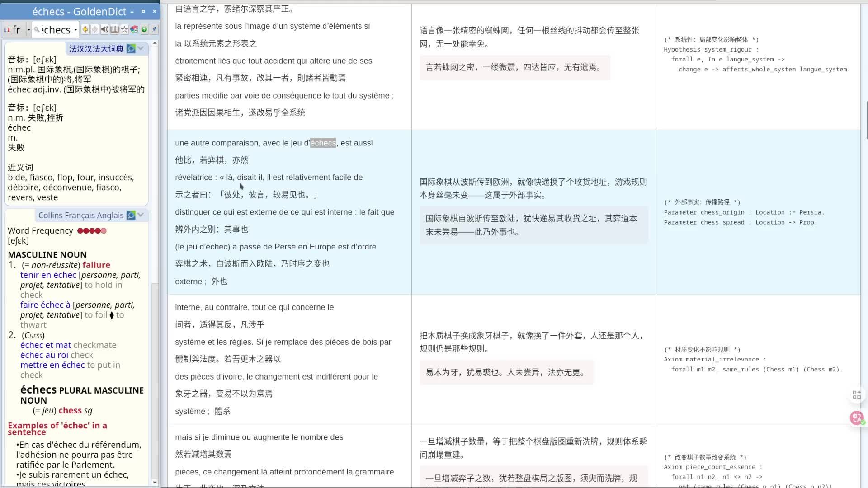Click 'Axiom piece_count_essence' code line
The height and width of the screenshot is (488, 868).
713,467
